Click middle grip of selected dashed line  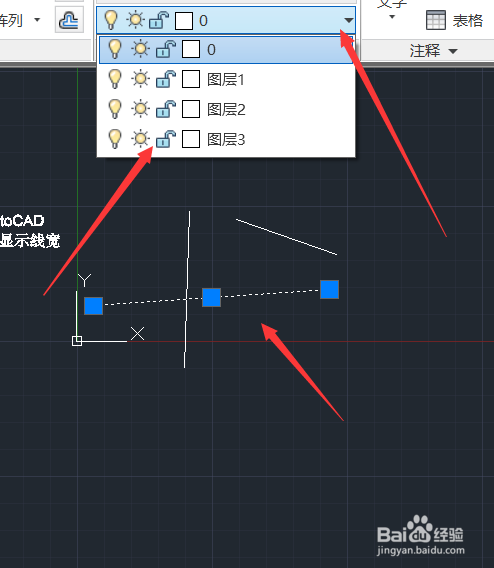click(212, 297)
